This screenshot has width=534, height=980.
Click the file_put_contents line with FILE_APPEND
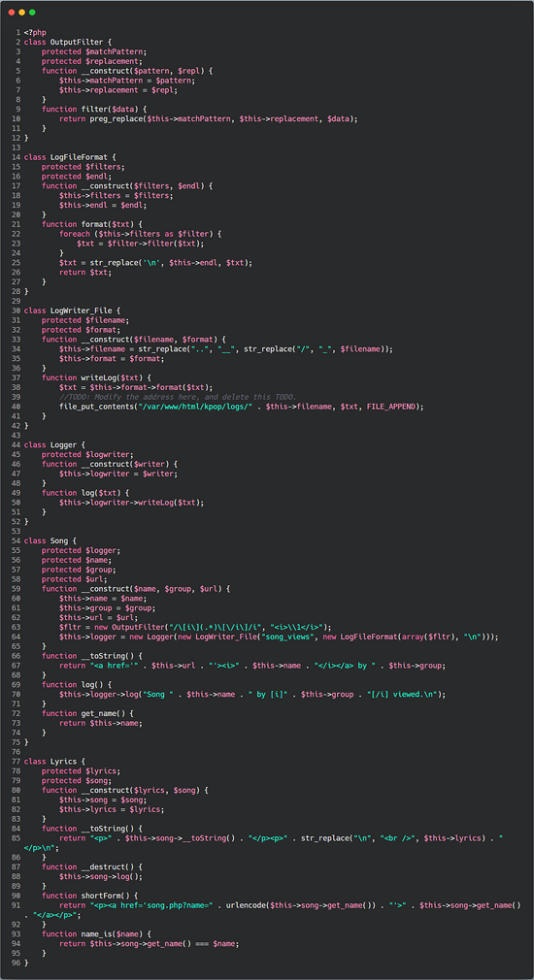pyautogui.click(x=242, y=407)
